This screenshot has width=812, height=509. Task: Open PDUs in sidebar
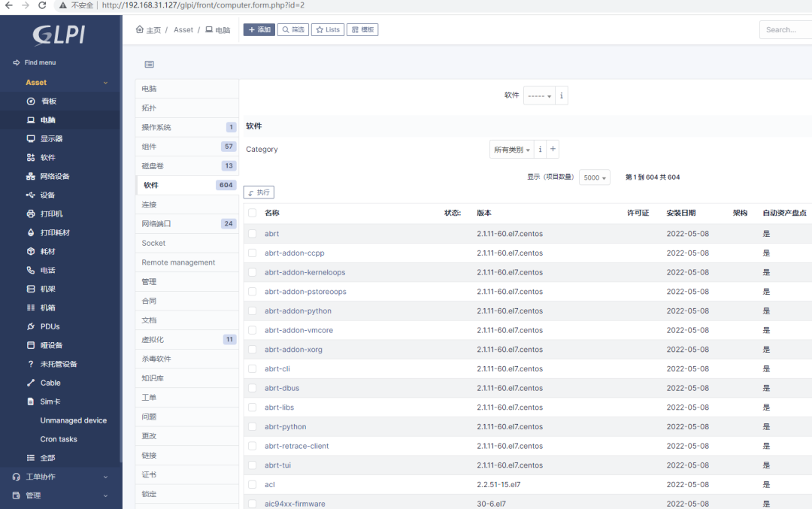click(x=50, y=326)
